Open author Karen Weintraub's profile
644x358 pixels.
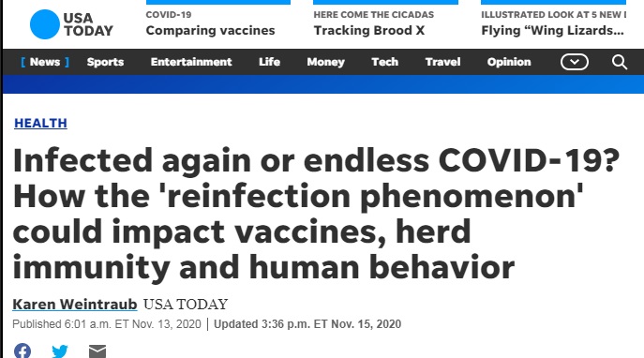75,305
